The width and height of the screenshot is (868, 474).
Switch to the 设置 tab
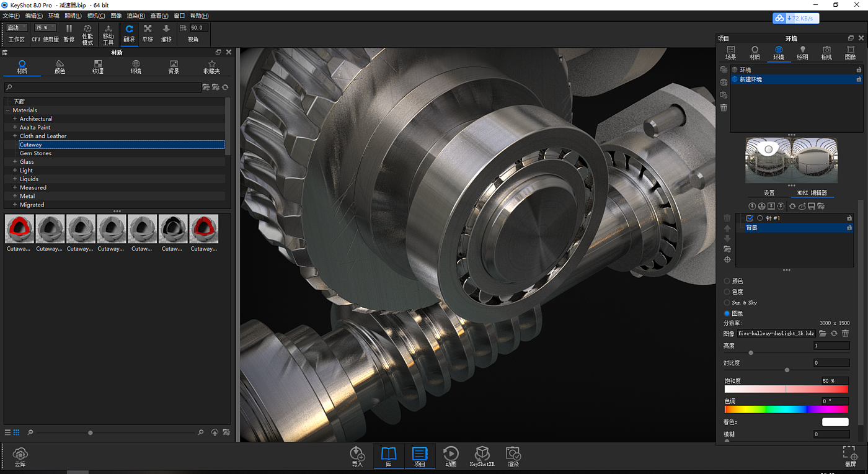point(769,193)
